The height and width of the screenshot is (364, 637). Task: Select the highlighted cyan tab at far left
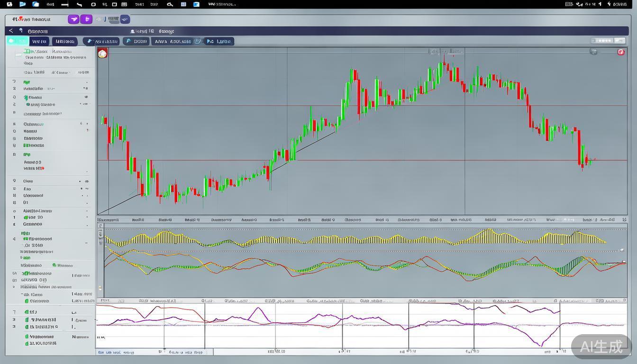(18, 41)
